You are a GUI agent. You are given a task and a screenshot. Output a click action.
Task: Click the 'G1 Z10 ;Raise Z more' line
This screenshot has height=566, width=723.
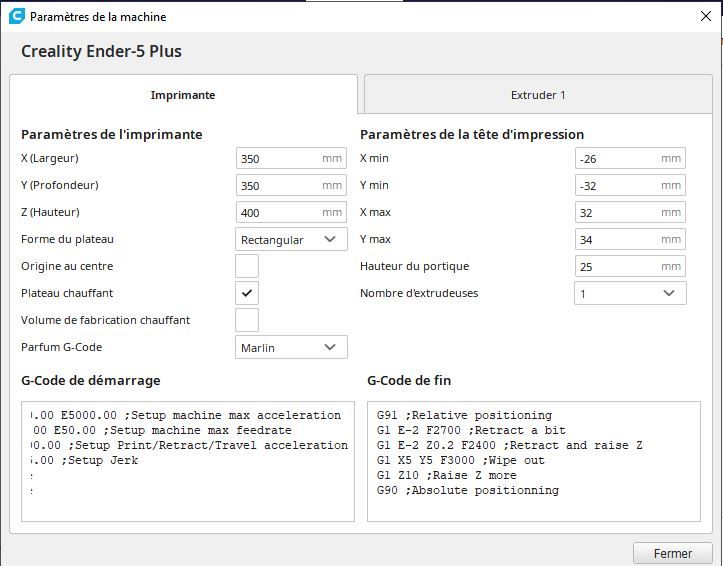446,475
